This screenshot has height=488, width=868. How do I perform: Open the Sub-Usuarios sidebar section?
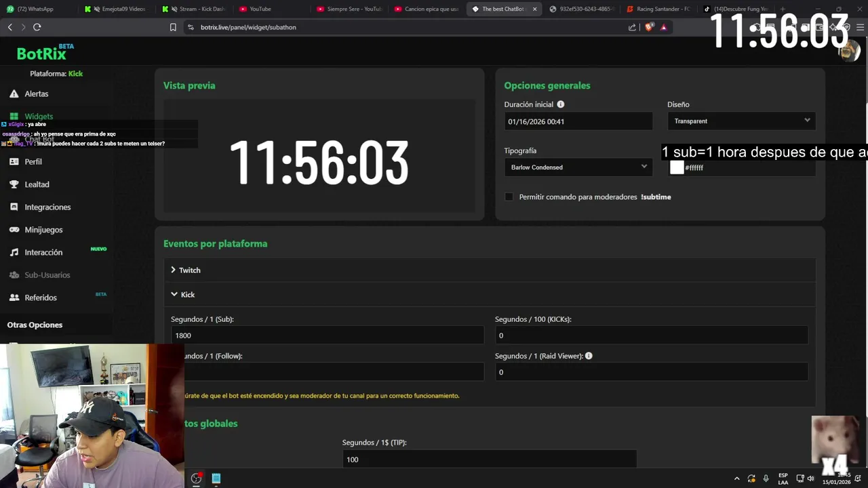(x=47, y=275)
